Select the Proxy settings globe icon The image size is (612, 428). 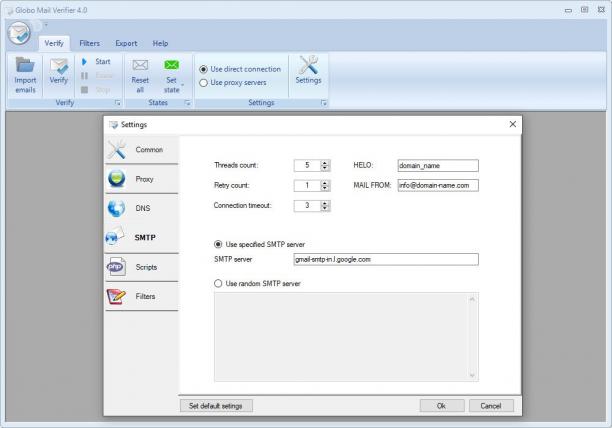[116, 179]
